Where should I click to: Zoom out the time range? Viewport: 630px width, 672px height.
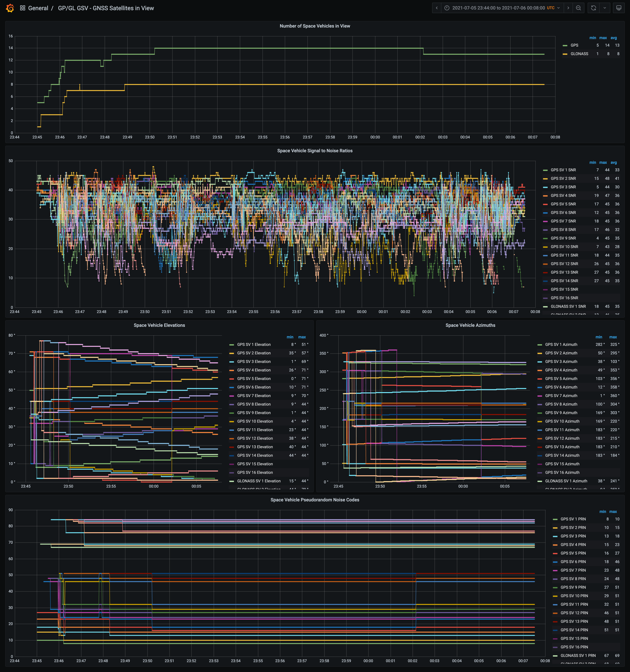tap(579, 8)
